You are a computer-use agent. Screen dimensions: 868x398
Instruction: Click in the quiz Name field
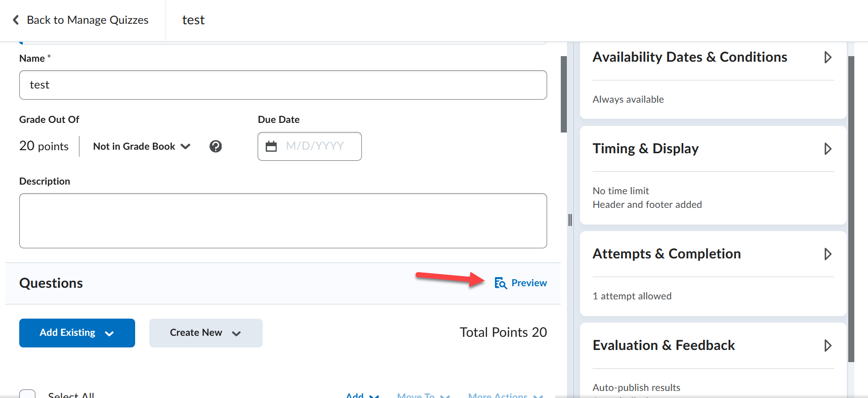pyautogui.click(x=283, y=85)
